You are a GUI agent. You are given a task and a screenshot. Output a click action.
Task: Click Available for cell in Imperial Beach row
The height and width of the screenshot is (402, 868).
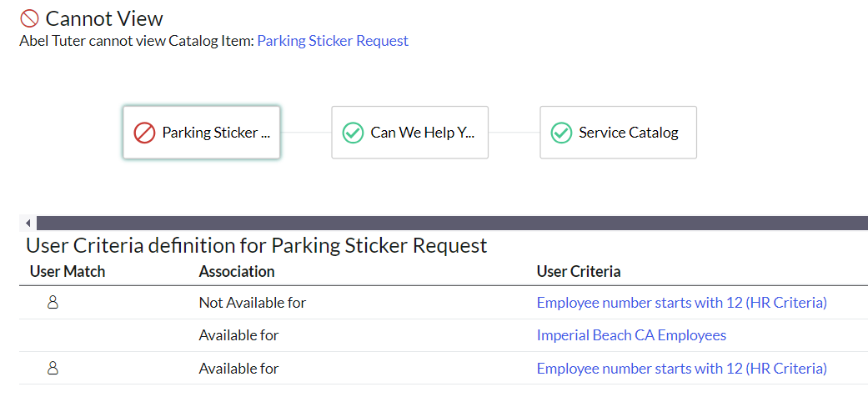(238, 335)
